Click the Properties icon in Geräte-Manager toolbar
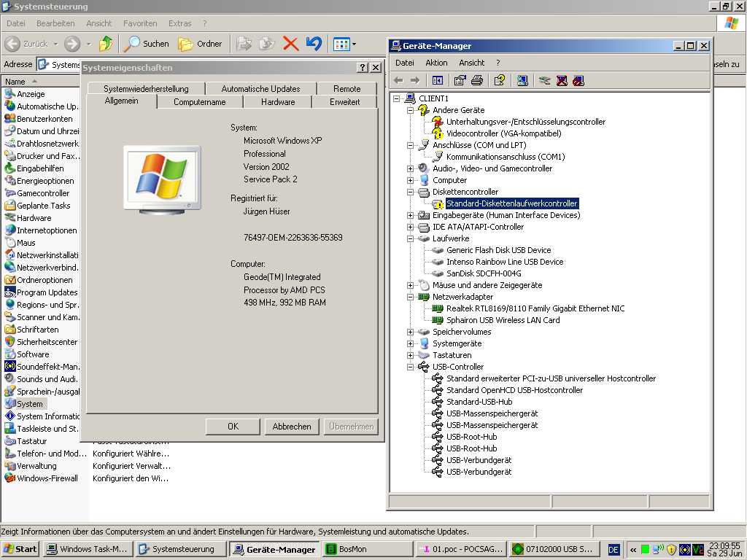The height and width of the screenshot is (560, 747). pyautogui.click(x=460, y=80)
